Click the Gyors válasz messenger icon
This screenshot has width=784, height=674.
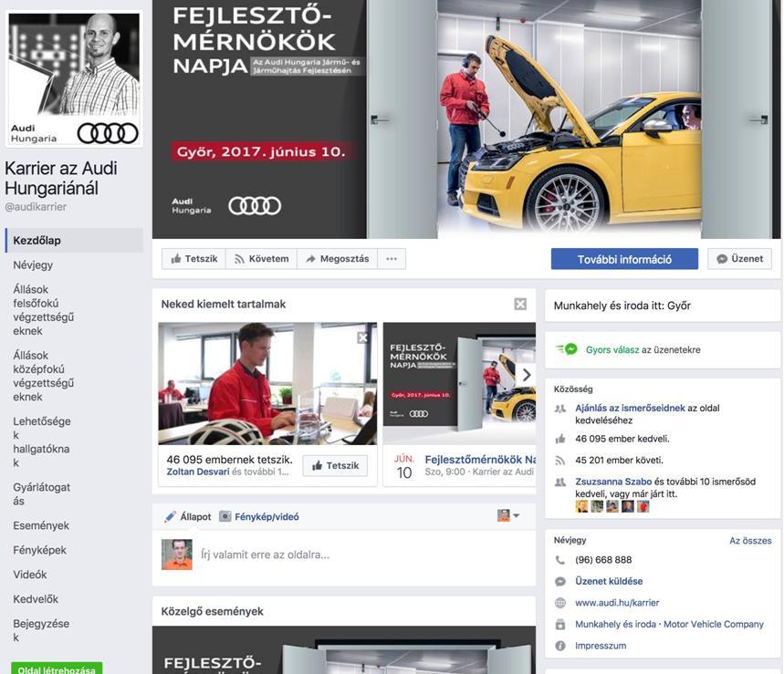pos(567,349)
